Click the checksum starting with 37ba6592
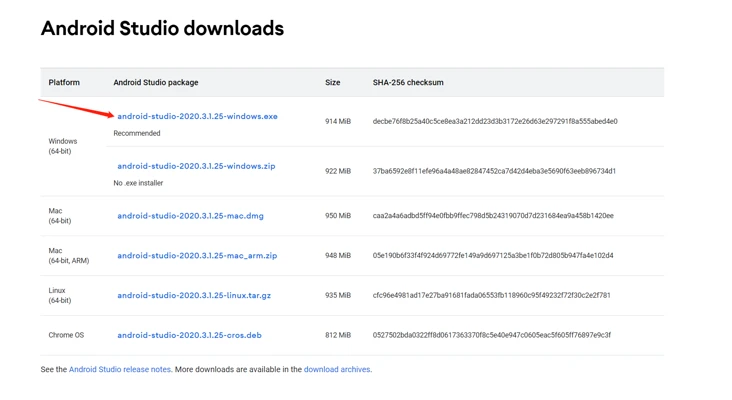The width and height of the screenshot is (732, 400). 494,171
